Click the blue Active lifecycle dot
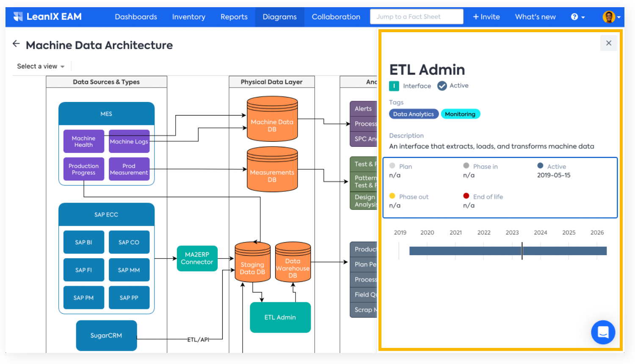Image resolution: width=635 pixels, height=364 pixels. (x=540, y=166)
